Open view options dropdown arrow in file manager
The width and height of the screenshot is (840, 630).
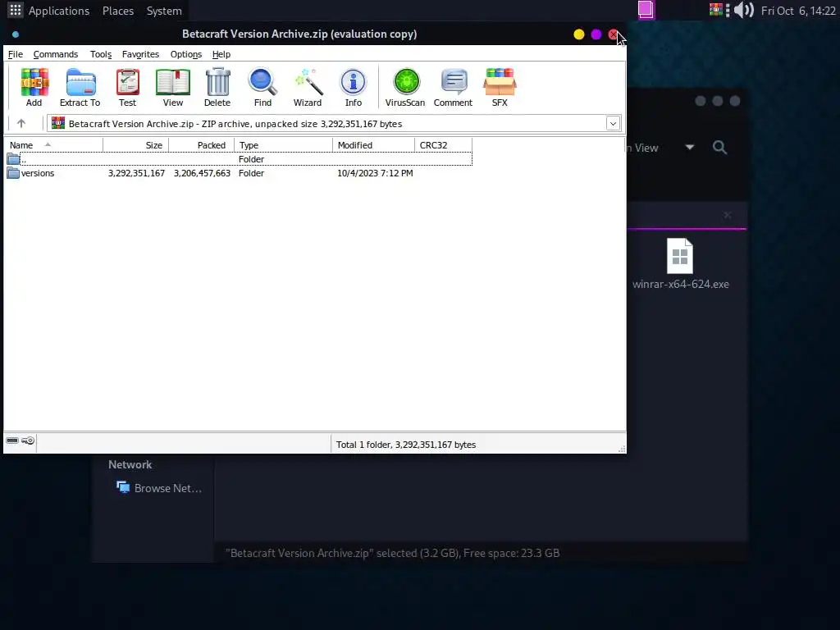[690, 147]
